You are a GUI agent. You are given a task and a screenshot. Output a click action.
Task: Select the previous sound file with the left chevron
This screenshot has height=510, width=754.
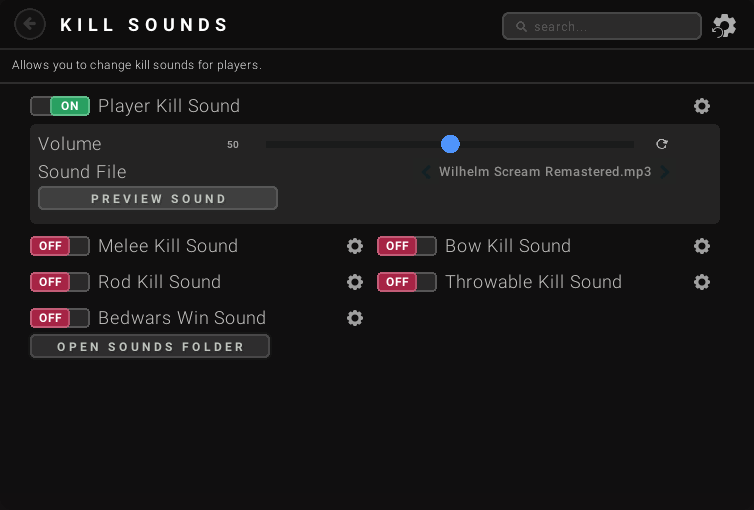[426, 172]
